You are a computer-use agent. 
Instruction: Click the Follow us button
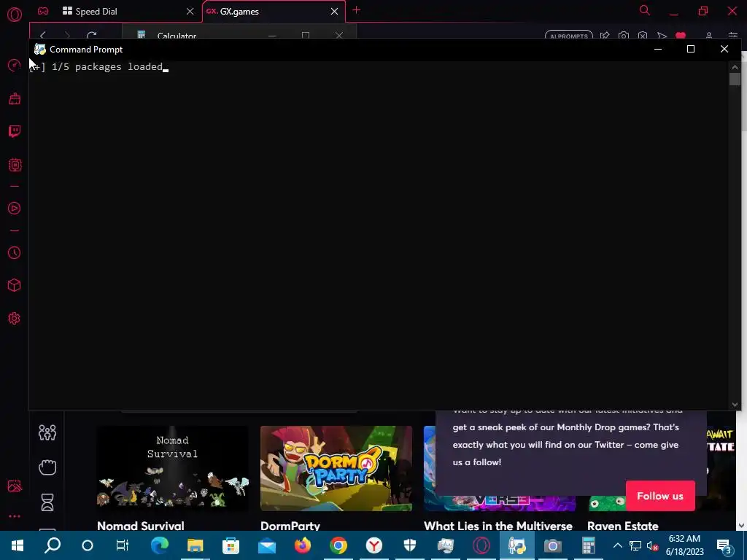[x=659, y=496]
